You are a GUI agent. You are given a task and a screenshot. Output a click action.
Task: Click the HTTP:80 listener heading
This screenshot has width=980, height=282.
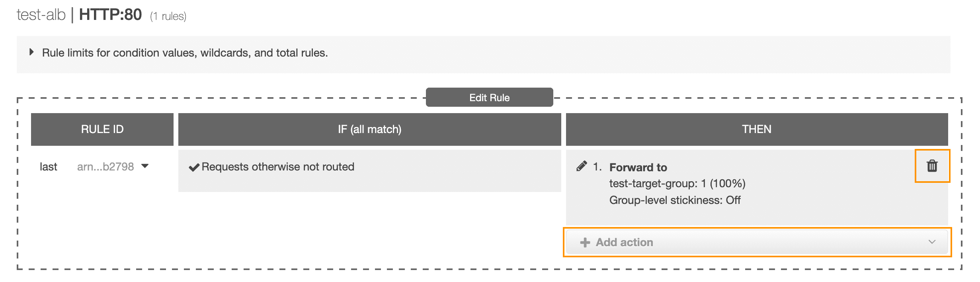(x=110, y=15)
